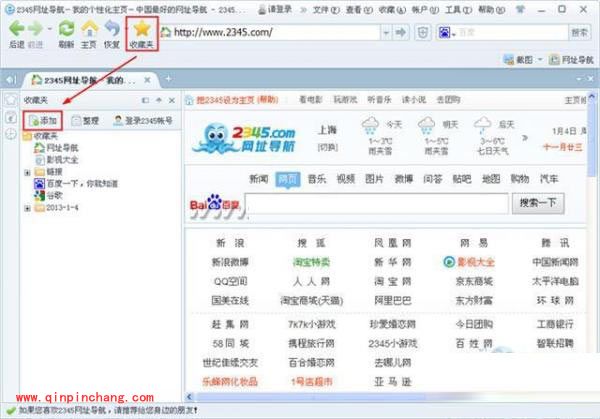The image size is (600, 419).
Task: Click the search (搜索) button in toolbar
Action: [x=579, y=33]
